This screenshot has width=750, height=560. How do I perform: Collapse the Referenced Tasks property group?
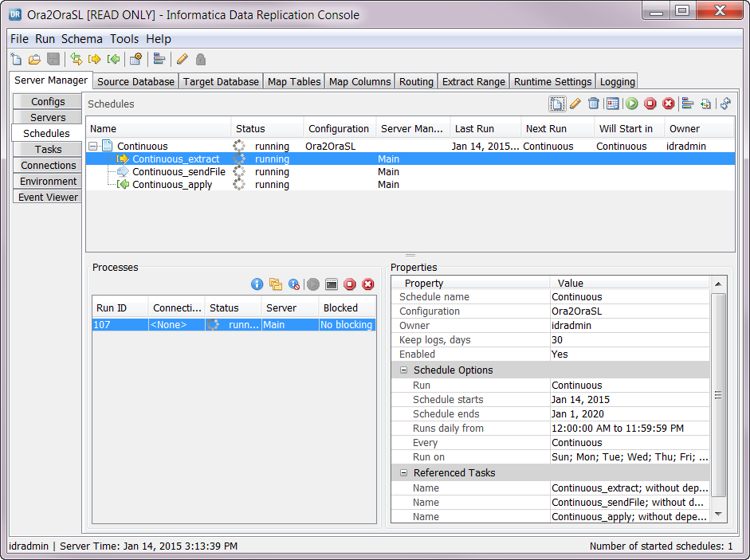(x=404, y=473)
